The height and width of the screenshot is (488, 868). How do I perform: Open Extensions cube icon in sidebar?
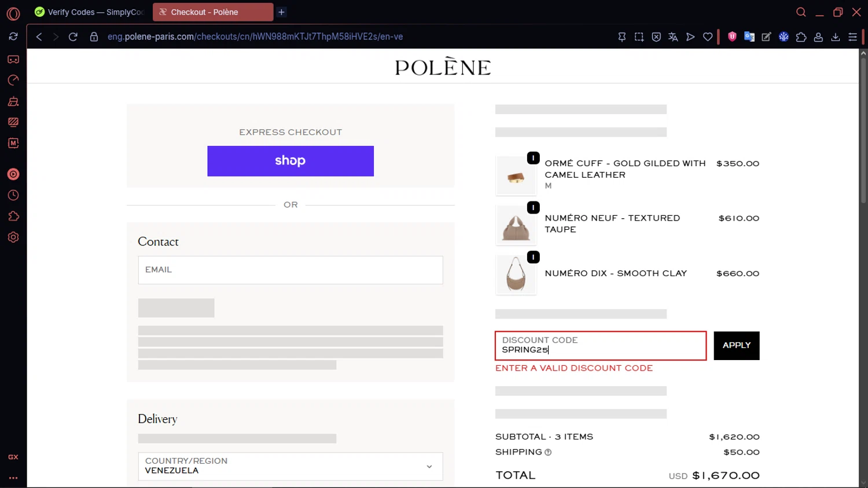tap(13, 217)
